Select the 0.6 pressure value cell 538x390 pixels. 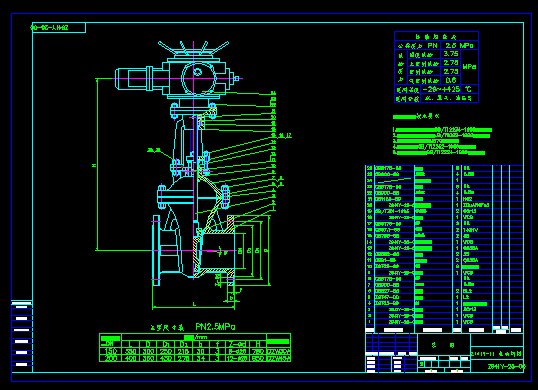(451, 80)
